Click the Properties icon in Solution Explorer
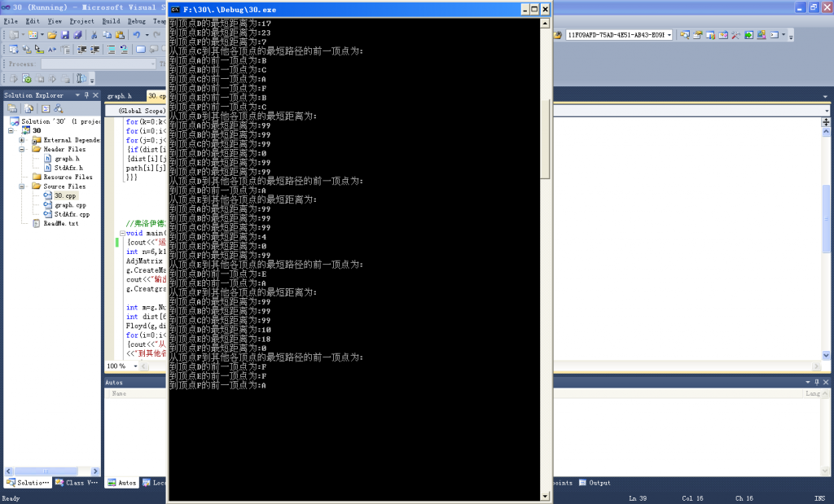 pyautogui.click(x=12, y=108)
